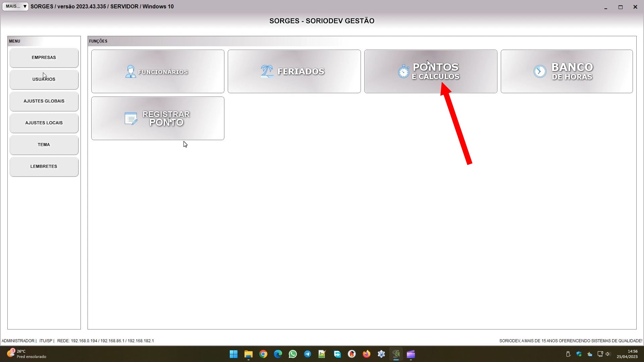Open Pontos e Cálculos stopwatch tile
This screenshot has height=362, width=644.
click(x=431, y=71)
